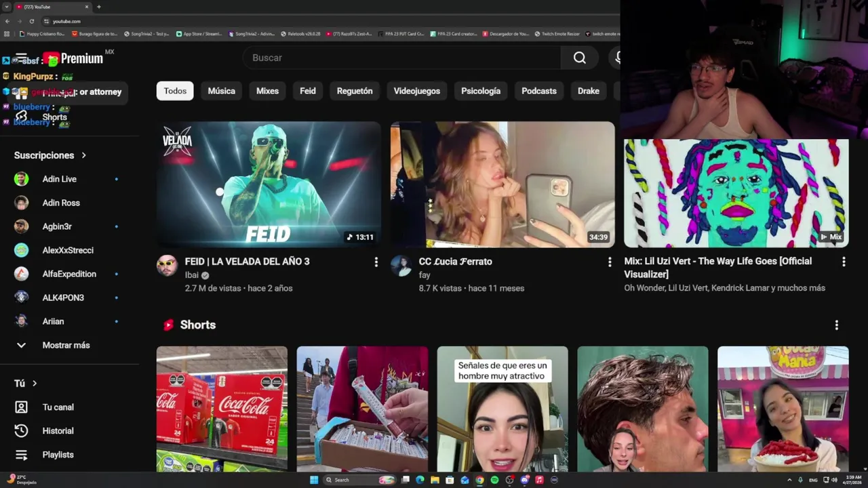The width and height of the screenshot is (868, 488).
Task: Open the browser tab list dropdown
Action: (x=6, y=7)
